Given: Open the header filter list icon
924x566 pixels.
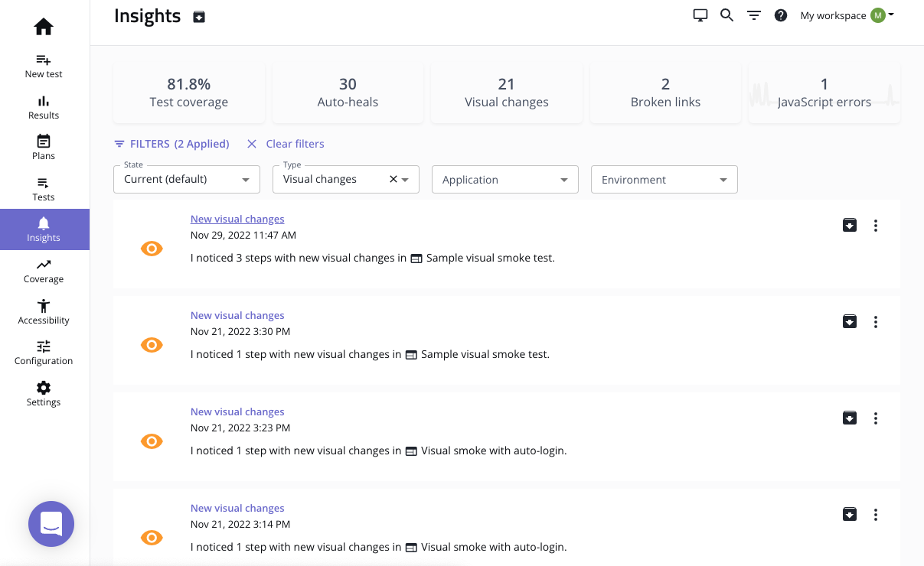Looking at the screenshot, I should click(754, 15).
